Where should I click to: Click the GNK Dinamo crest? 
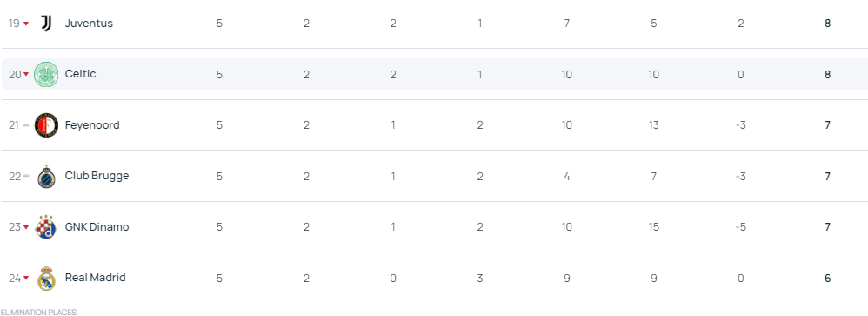pos(46,226)
